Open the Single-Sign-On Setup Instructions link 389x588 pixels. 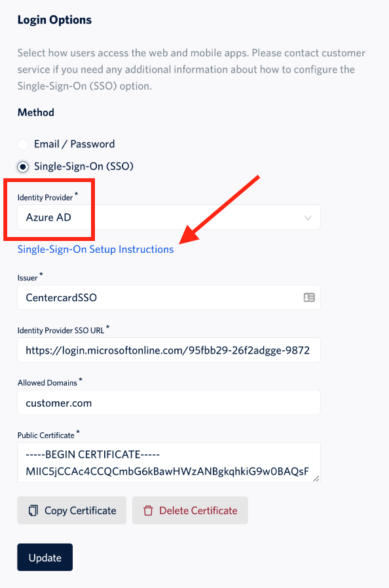coord(95,249)
